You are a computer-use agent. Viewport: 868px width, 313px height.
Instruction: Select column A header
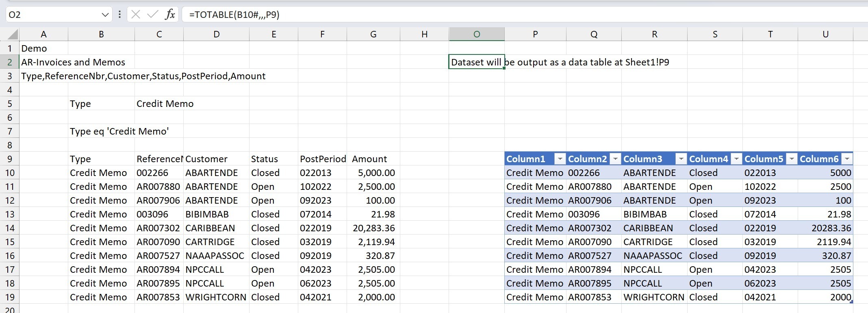click(x=43, y=34)
